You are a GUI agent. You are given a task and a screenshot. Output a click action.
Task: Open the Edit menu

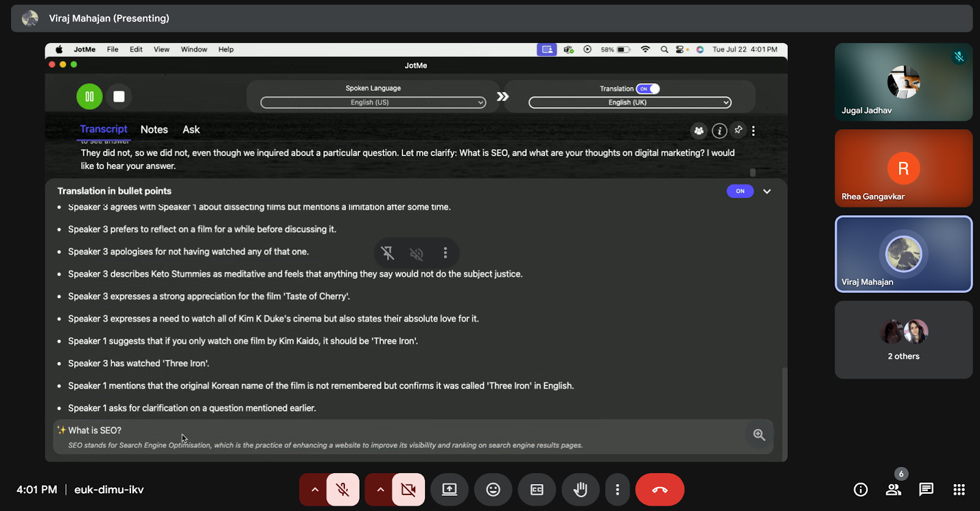point(136,50)
